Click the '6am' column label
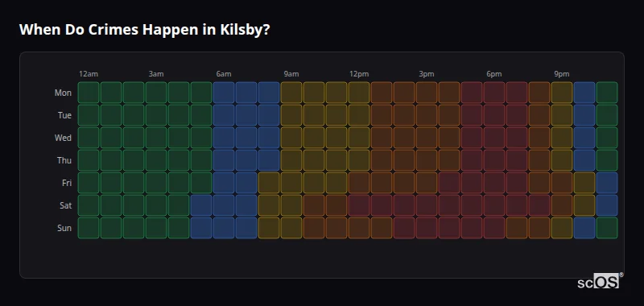The image size is (644, 306). pyautogui.click(x=224, y=74)
